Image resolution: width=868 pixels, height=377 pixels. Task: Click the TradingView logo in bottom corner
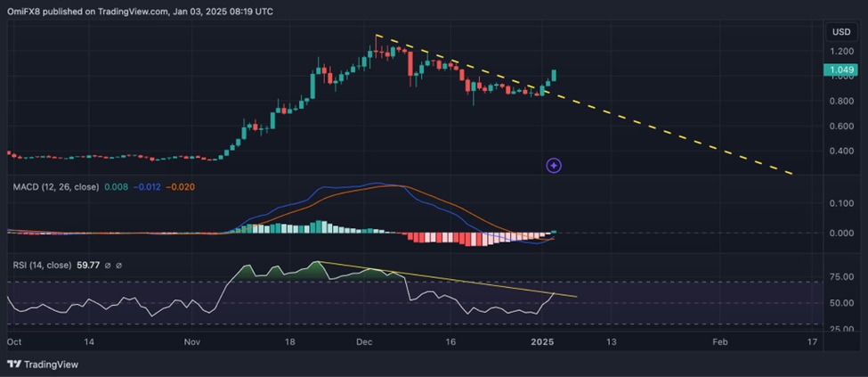coord(43,364)
